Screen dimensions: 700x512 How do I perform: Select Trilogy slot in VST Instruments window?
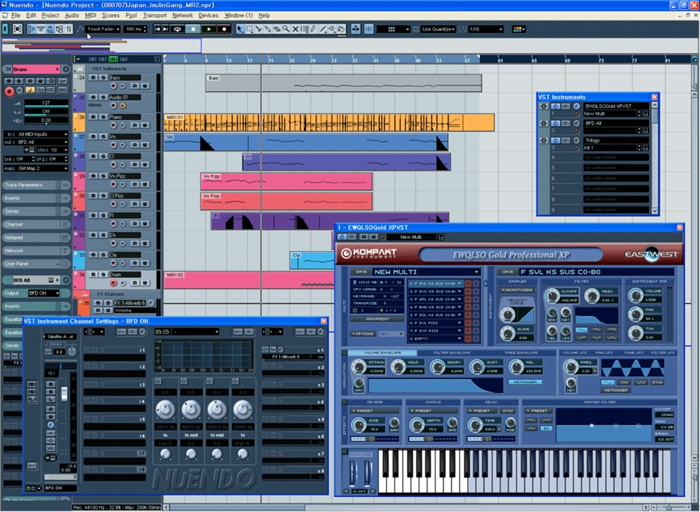616,140
